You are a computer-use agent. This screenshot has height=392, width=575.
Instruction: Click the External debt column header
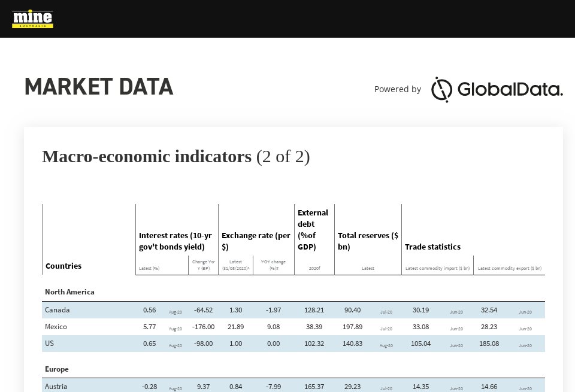313,230
